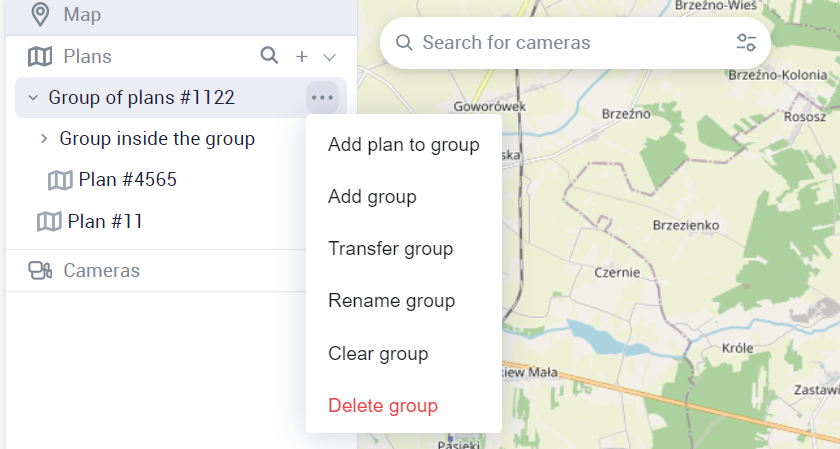Open camera search filter settings icon
This screenshot has height=449, width=840.
click(x=746, y=43)
